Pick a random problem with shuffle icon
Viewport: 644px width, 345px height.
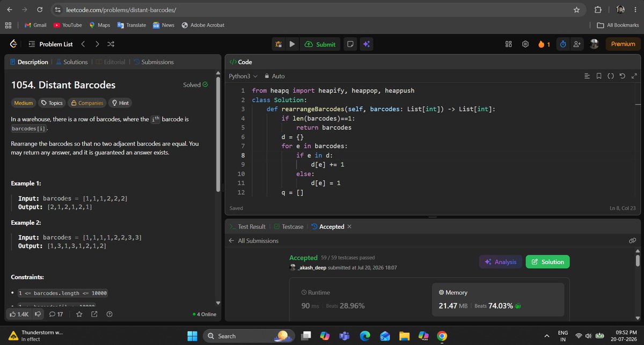111,44
